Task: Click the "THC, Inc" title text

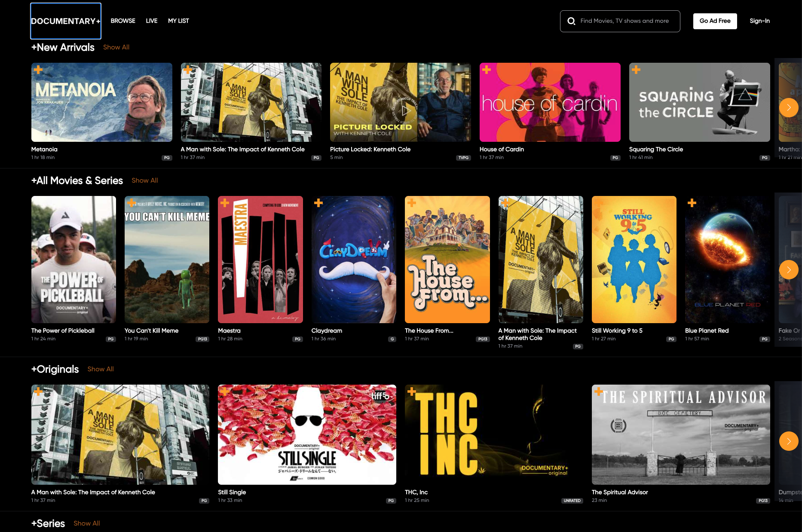Action: coord(416,492)
